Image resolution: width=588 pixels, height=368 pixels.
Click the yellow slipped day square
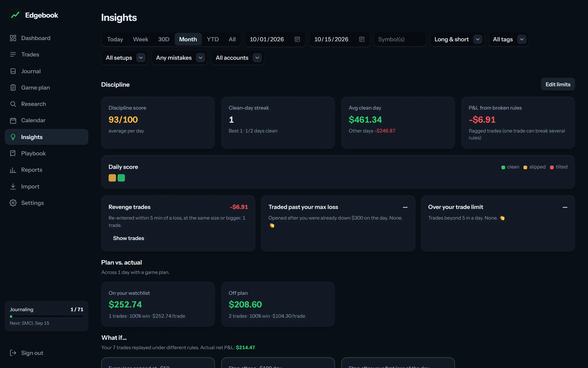[112, 178]
